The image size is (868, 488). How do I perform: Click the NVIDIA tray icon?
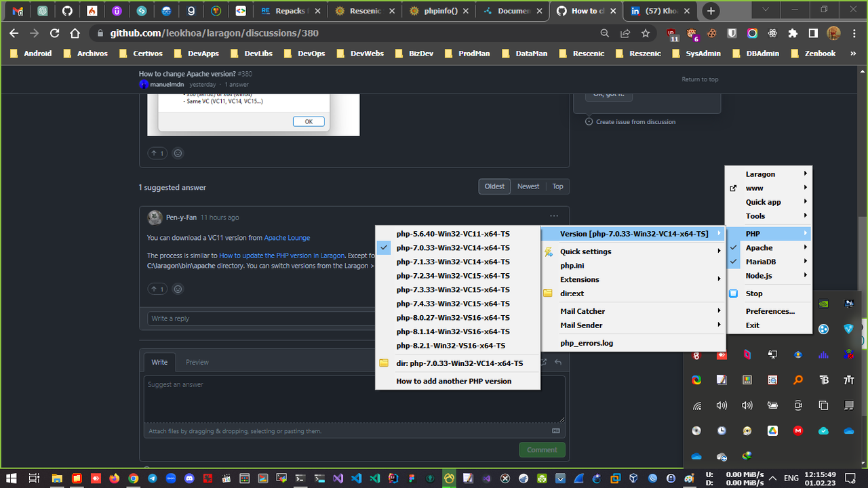823,304
